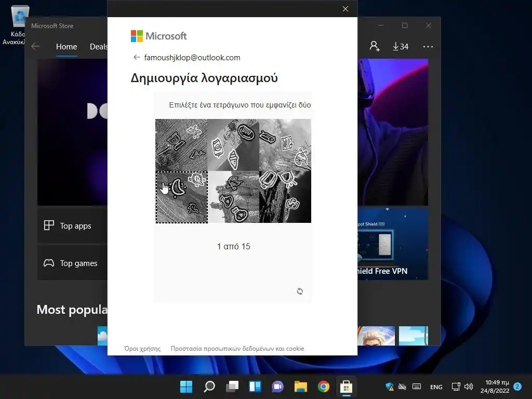Screen dimensions: 532x399
Task: Select the bottom-middle puzzle image square
Action: click(233, 197)
